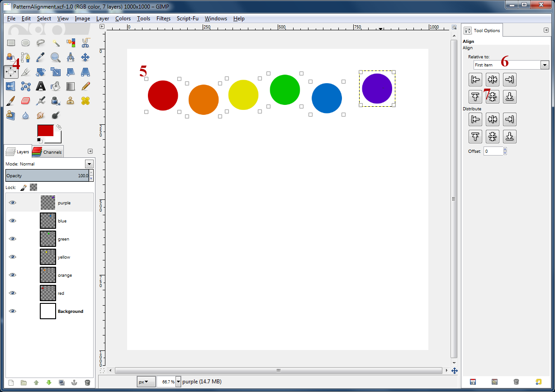Select the Color Picker eyedropper tool
Image resolution: width=555 pixels, height=392 pixels.
[x=41, y=57]
